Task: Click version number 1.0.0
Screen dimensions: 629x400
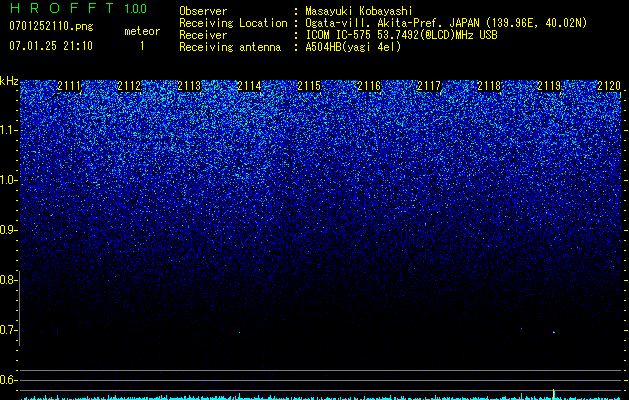Action: point(136,9)
